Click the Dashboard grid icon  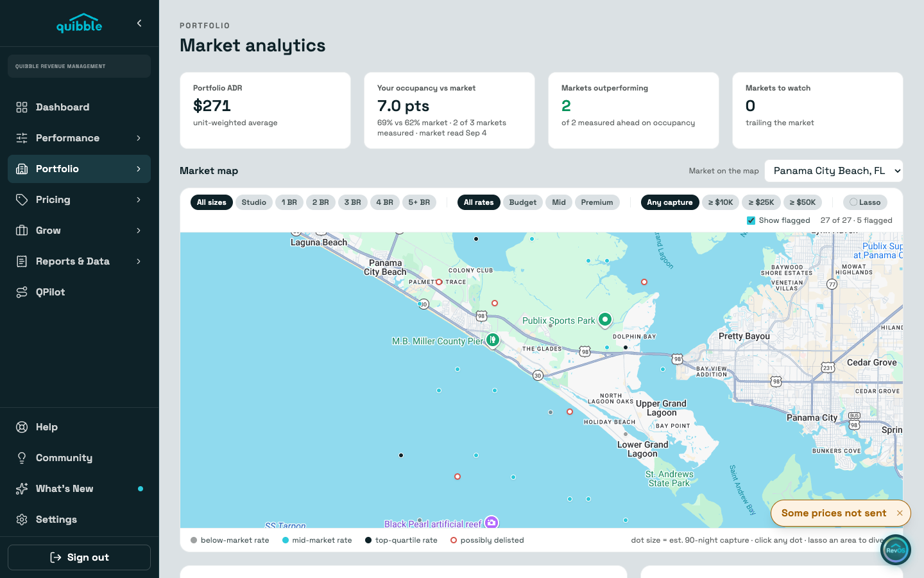pos(22,107)
